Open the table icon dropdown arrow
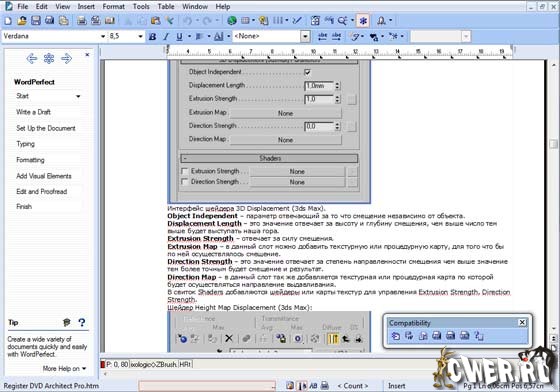 point(253,21)
